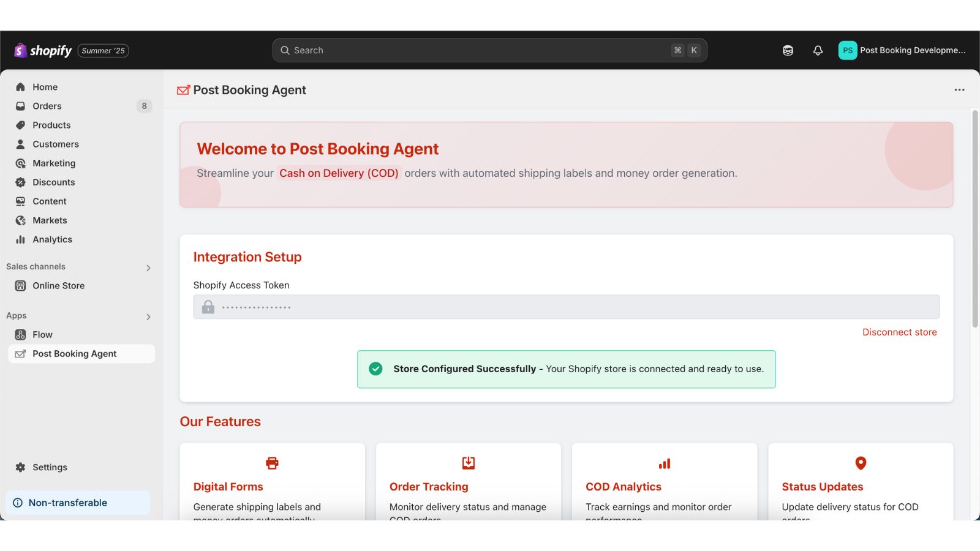980x551 pixels.
Task: Click the COD Analytics chart icon
Action: pyautogui.click(x=665, y=463)
